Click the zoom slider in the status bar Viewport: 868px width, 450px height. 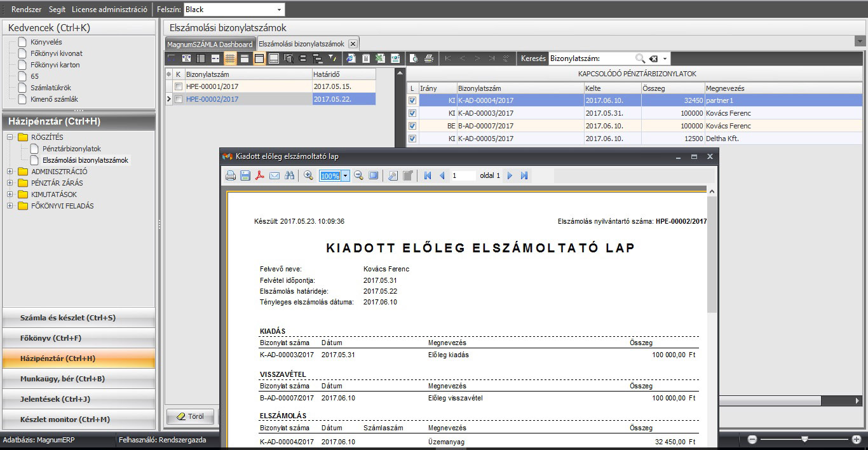tap(804, 439)
